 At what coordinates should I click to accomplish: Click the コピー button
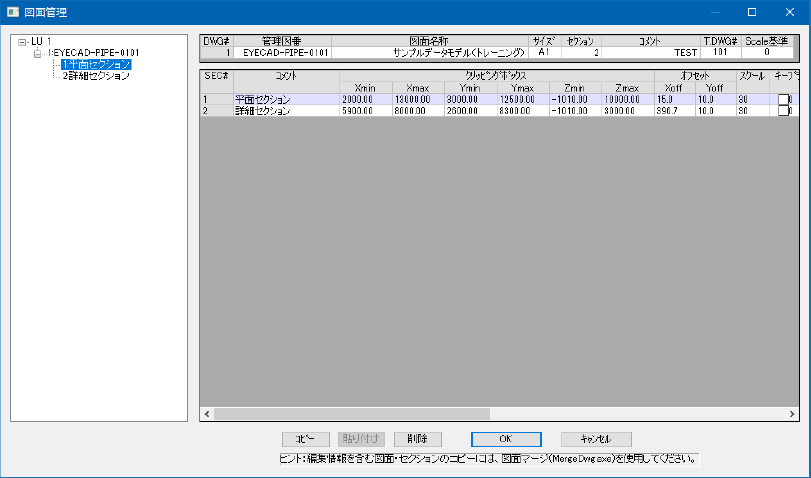(306, 439)
